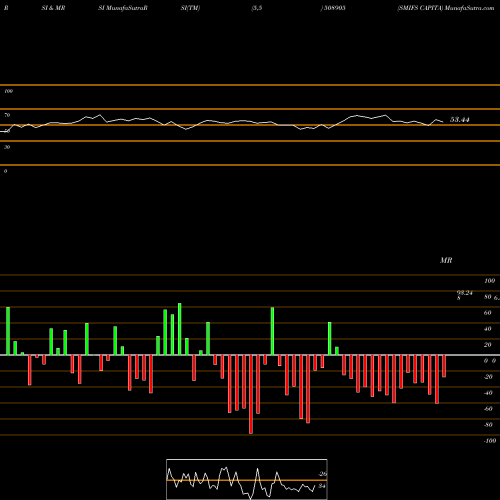Select the tallest green MR histogram bar
Image resolution: width=500 pixels, height=500 pixels.
coord(180,329)
